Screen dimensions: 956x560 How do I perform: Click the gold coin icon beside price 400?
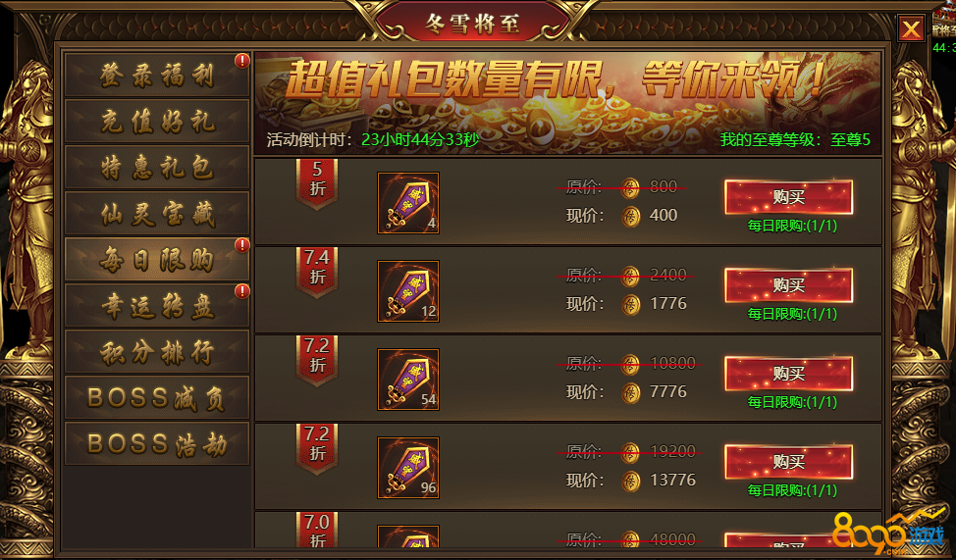pos(630,217)
